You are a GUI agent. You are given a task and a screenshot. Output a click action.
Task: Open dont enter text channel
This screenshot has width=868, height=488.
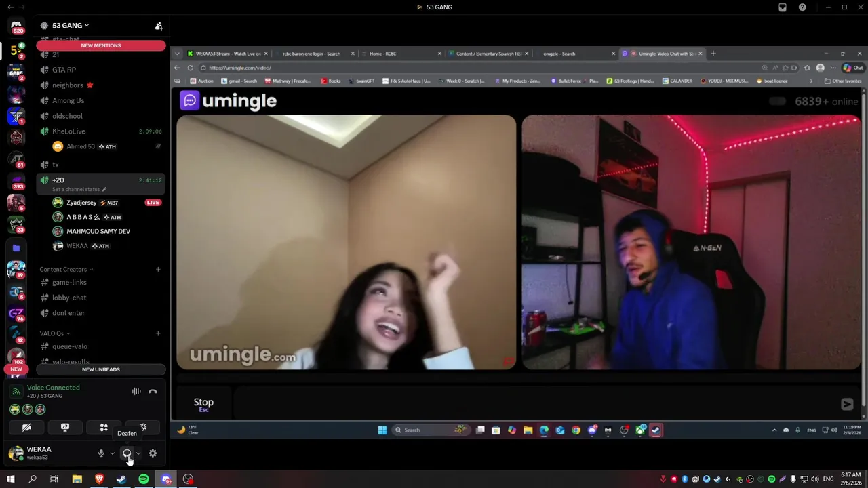click(101, 313)
